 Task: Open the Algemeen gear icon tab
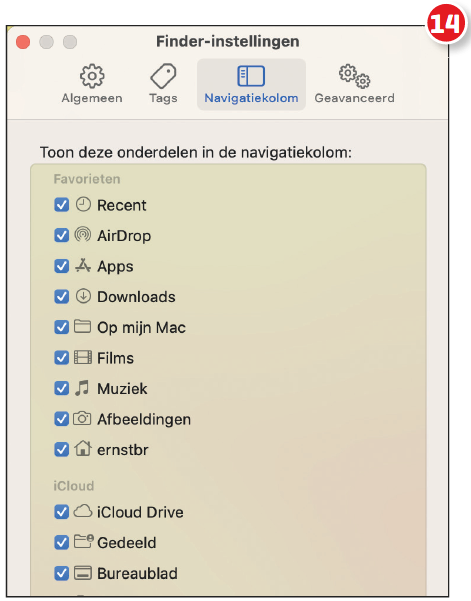click(x=92, y=76)
